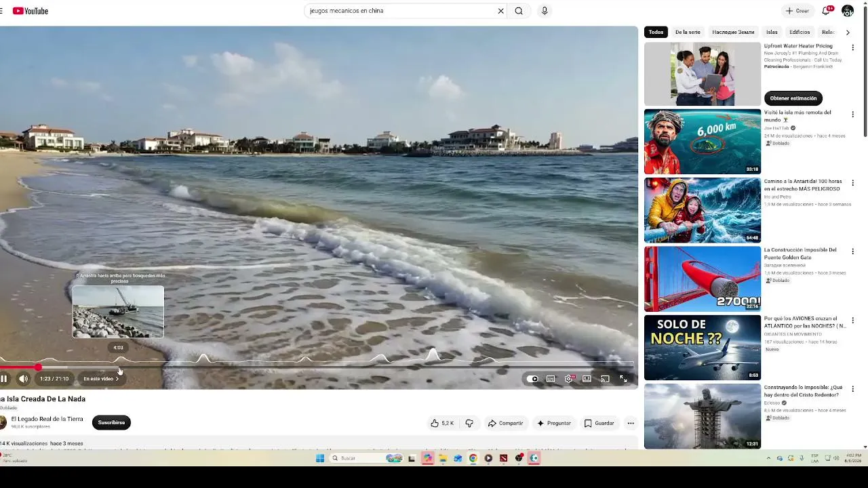Cast the video to a TV
Viewport: 868px width, 488px height.
click(x=605, y=379)
